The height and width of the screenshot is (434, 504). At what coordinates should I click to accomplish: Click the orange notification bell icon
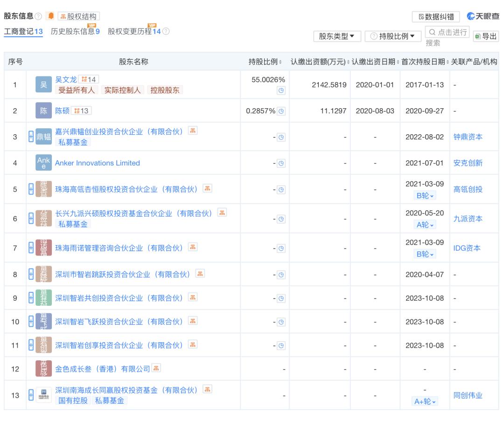pyautogui.click(x=50, y=16)
